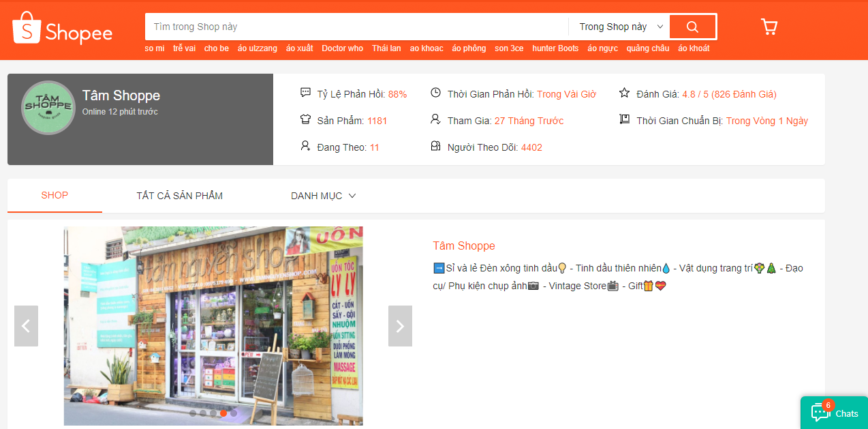The width and height of the screenshot is (868, 429).
Task: Search suggestion 'áo xuất'
Action: 300,48
